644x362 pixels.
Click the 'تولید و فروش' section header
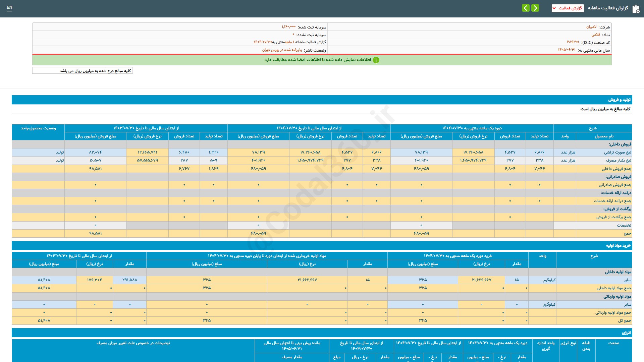click(x=619, y=100)
